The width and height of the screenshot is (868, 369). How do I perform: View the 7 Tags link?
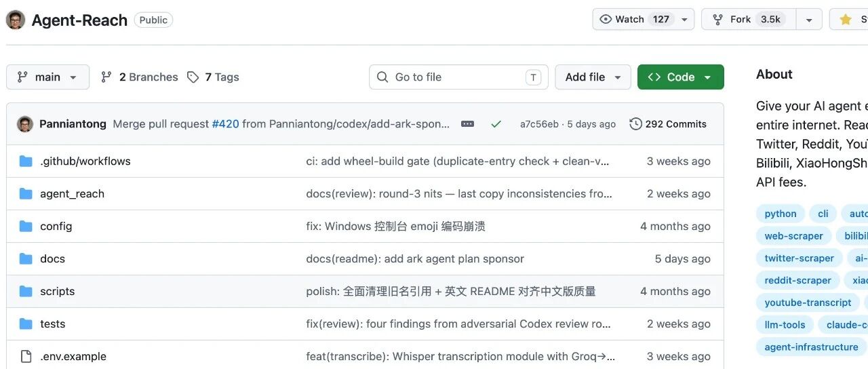tap(213, 77)
